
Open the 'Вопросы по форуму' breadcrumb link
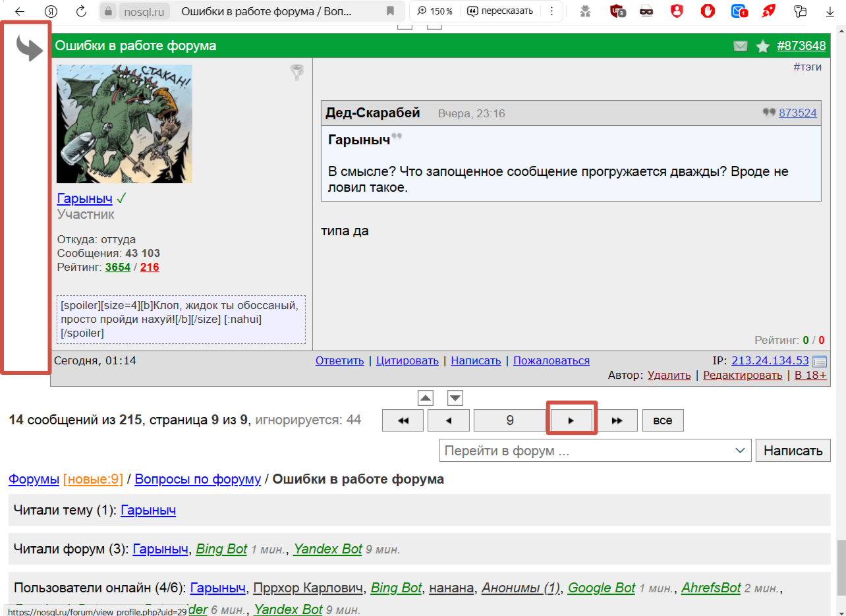(198, 479)
